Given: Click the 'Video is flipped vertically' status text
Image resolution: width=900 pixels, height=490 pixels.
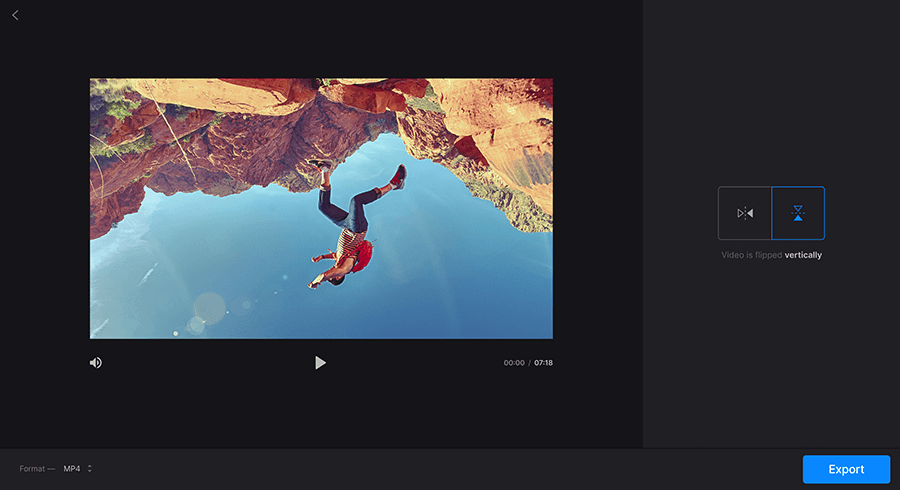Looking at the screenshot, I should tap(771, 255).
